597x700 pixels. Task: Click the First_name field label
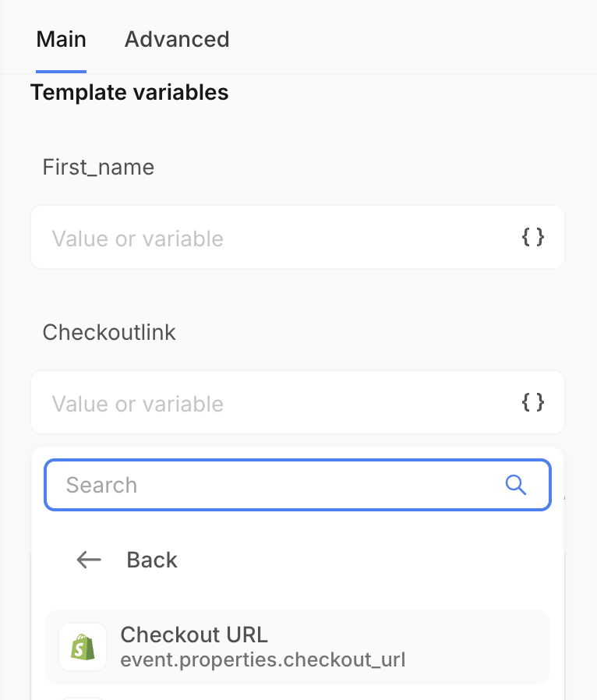click(x=98, y=167)
